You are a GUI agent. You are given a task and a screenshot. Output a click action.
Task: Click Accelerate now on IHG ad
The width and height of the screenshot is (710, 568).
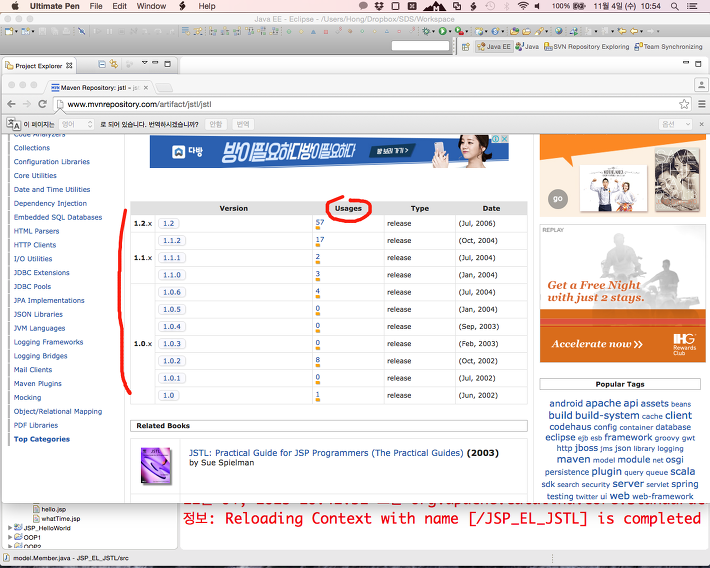click(597, 344)
